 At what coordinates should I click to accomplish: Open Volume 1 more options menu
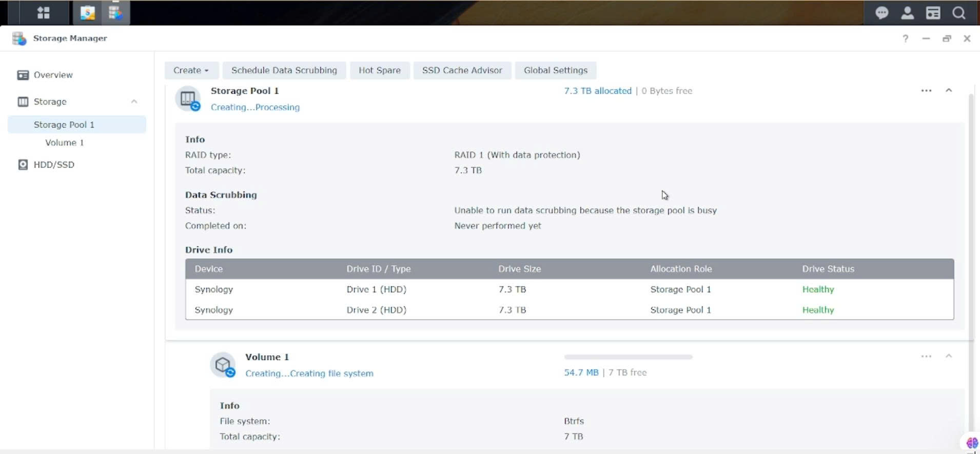pyautogui.click(x=926, y=357)
